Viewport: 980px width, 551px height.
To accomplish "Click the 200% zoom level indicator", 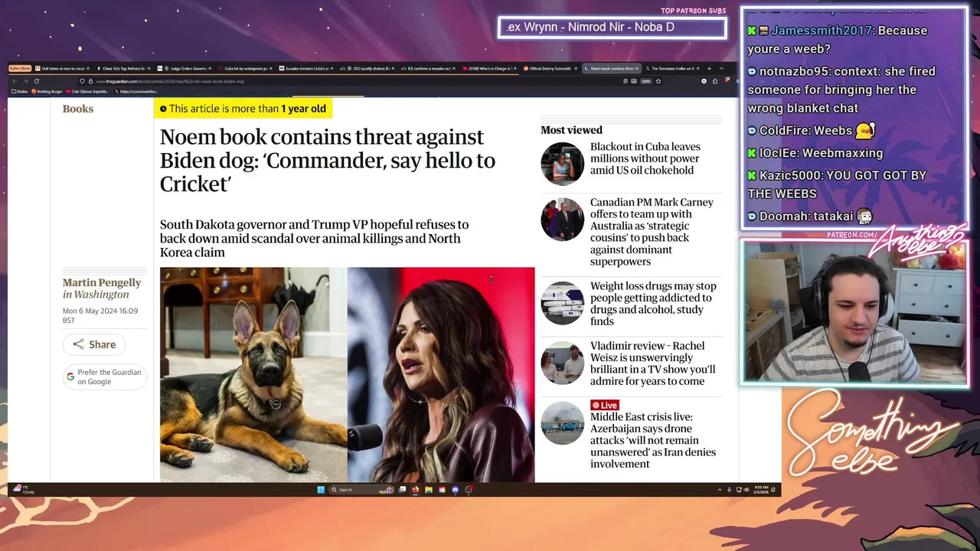I will pos(646,81).
